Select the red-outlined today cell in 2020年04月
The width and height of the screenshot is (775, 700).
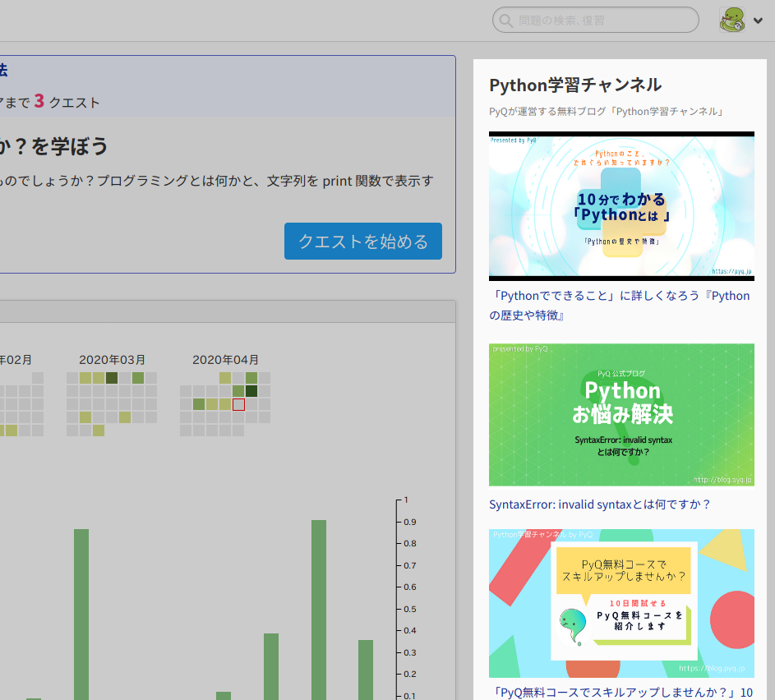tap(238, 404)
